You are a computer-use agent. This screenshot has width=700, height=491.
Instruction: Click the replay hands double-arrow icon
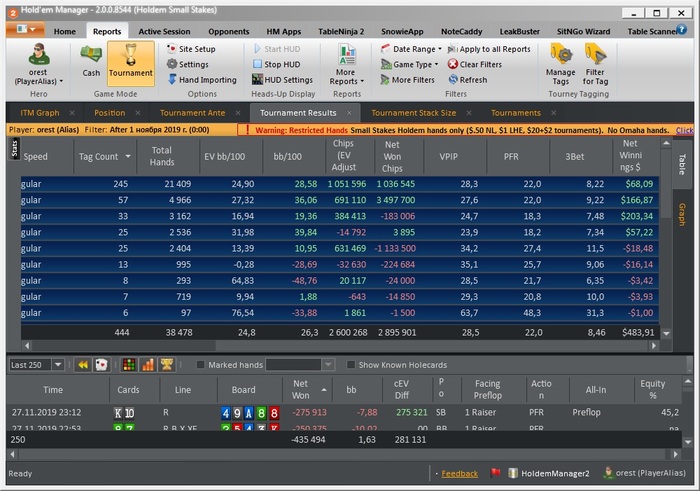(x=83, y=365)
